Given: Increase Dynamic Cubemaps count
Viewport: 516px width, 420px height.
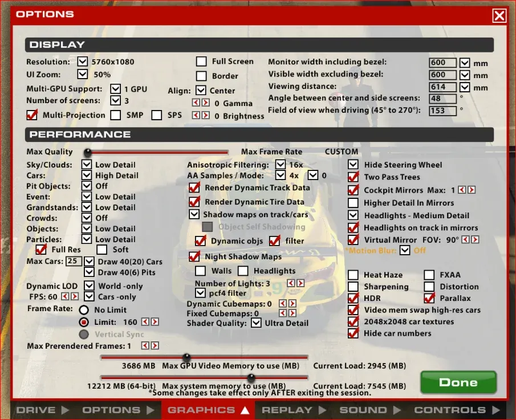Looking at the screenshot, I should 292,303.
